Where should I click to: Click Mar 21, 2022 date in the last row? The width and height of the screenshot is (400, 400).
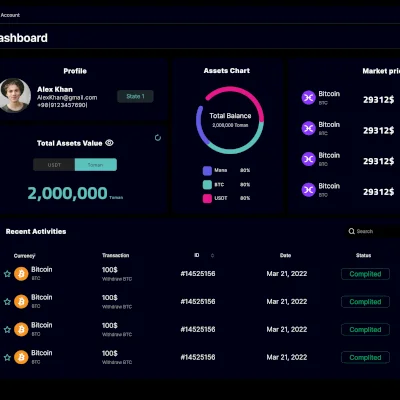tap(287, 357)
